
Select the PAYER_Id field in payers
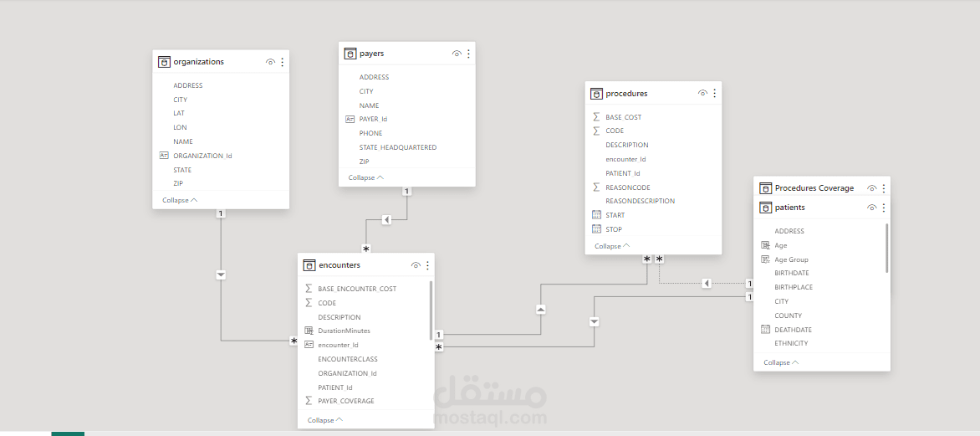coord(373,119)
